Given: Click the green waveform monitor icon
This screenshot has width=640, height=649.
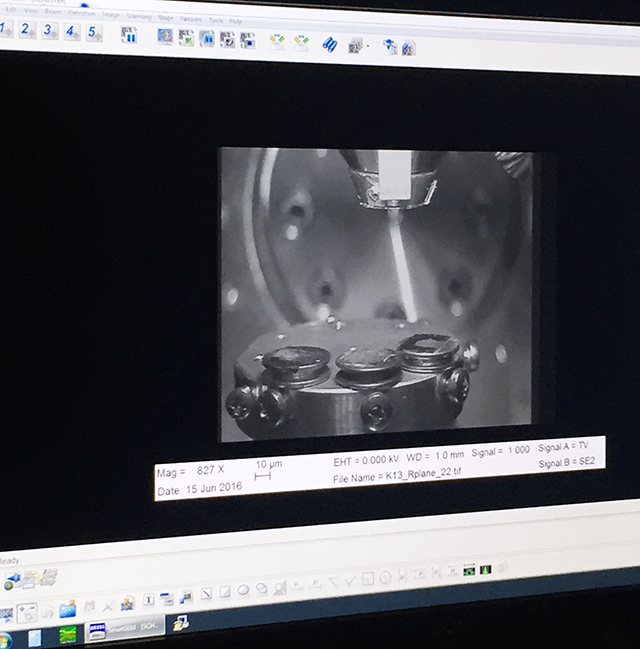Looking at the screenshot, I should point(469,570).
